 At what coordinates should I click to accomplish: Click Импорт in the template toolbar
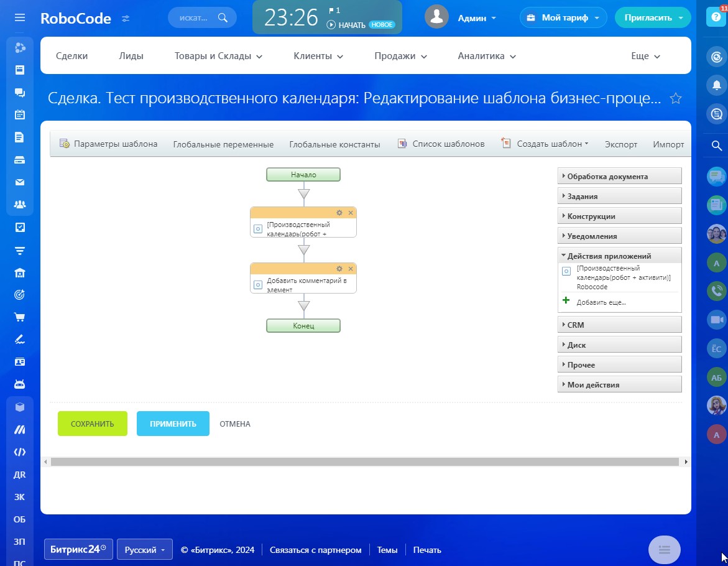668,144
